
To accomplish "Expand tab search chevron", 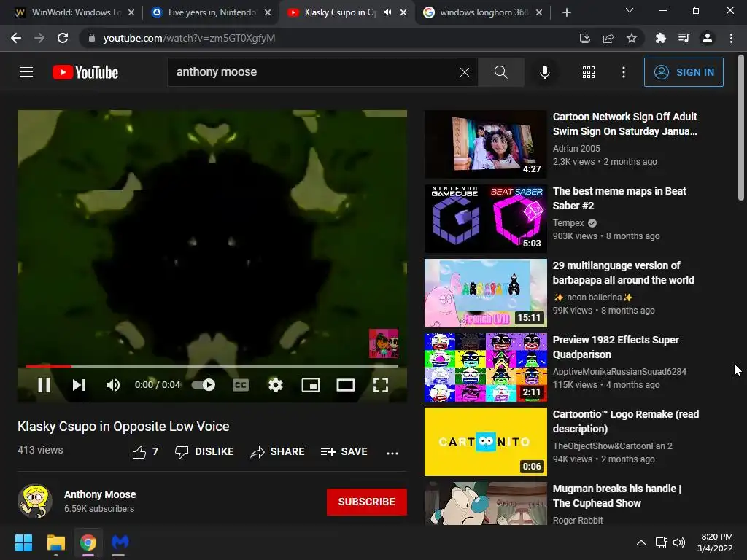I will pos(630,10).
